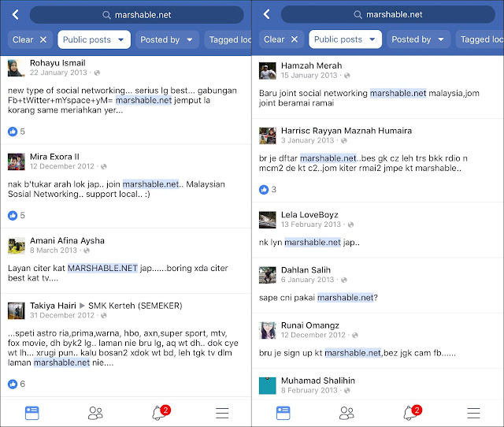The height and width of the screenshot is (427, 504).
Task: Open Harrisc Rayyan Maznah Humaira's profile name
Action: (x=346, y=131)
